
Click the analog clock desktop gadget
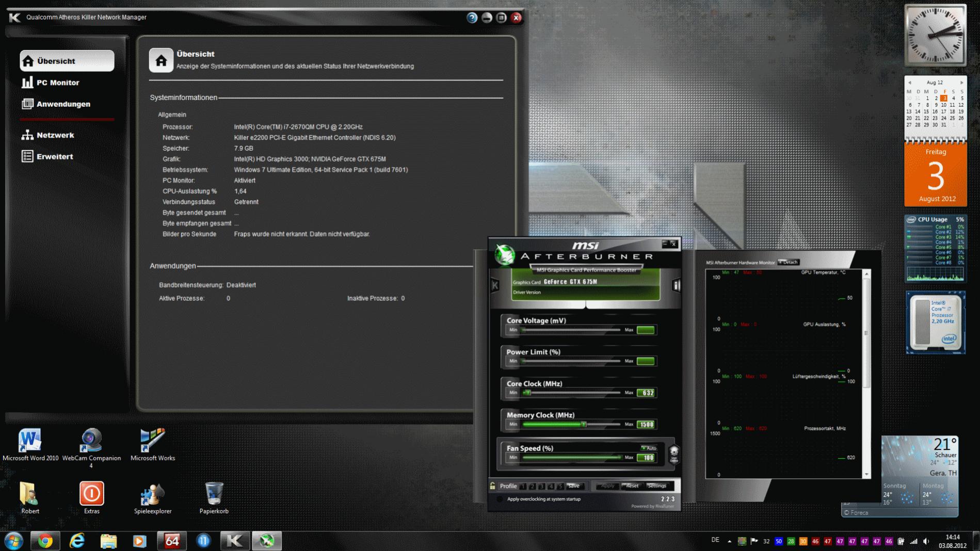[935, 35]
